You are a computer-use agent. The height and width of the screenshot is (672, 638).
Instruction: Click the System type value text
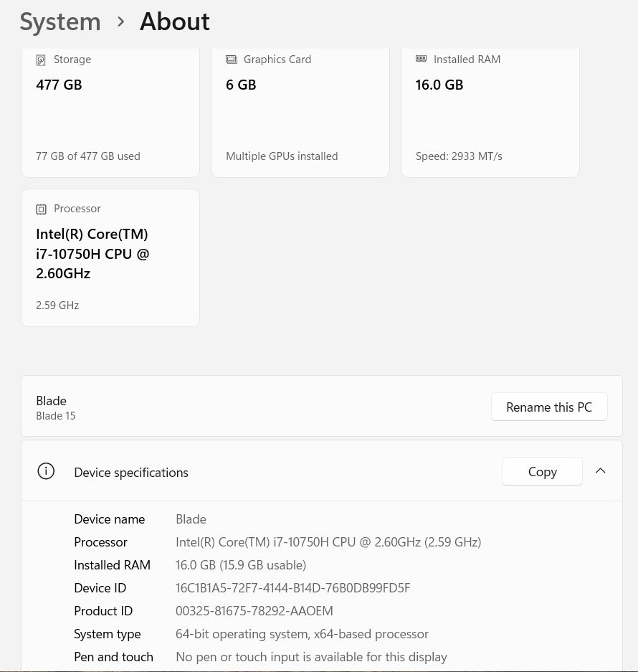(x=302, y=634)
